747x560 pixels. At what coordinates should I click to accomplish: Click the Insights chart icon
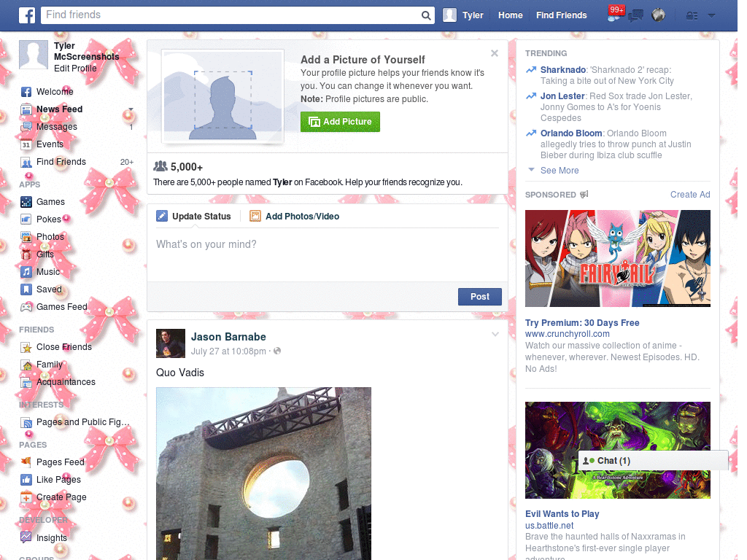click(x=26, y=537)
